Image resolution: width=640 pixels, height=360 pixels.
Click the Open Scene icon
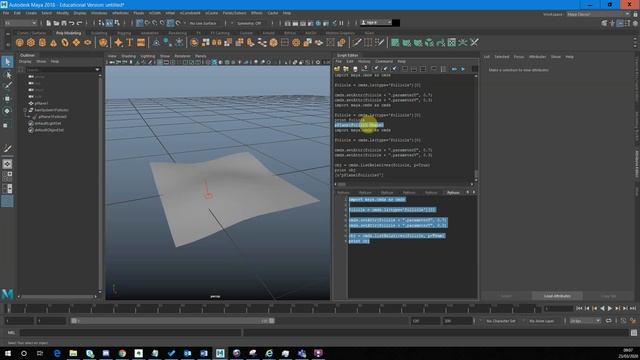coord(56,23)
